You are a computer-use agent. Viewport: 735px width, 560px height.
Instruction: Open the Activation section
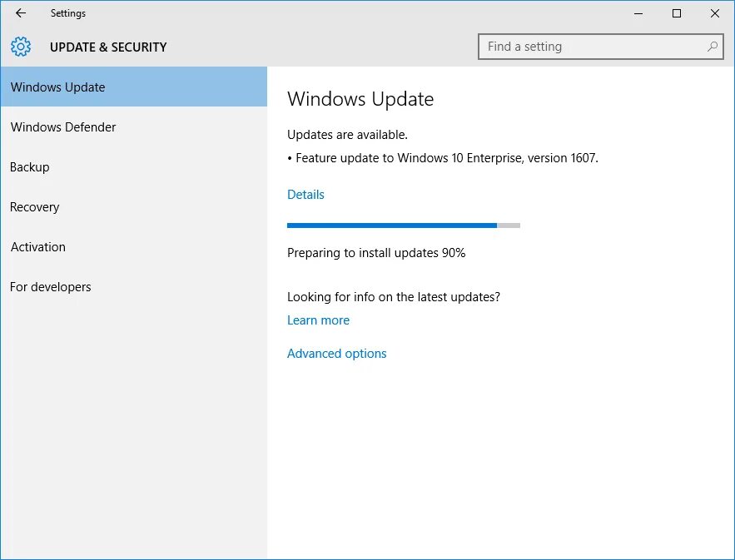click(134, 246)
